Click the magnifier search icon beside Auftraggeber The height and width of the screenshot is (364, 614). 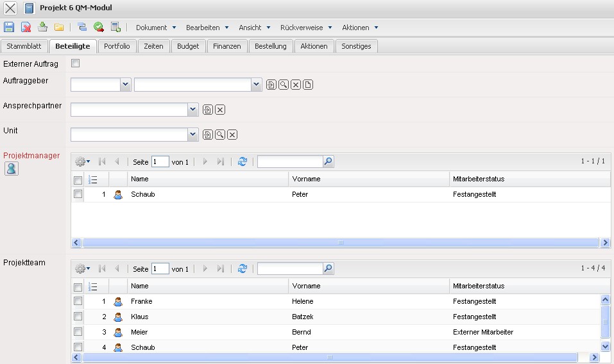point(284,85)
